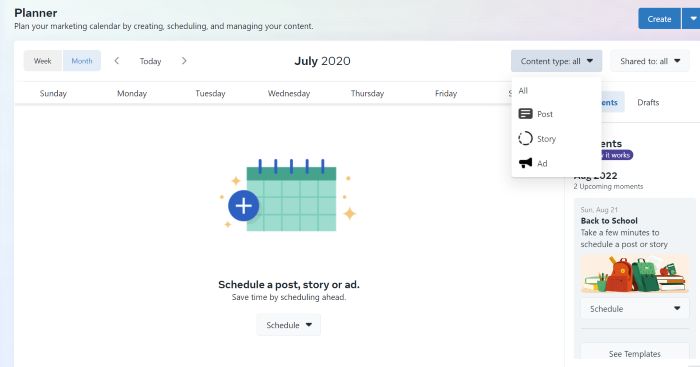Select All in content type menu
Viewport: 700px width, 367px height.
click(x=523, y=91)
